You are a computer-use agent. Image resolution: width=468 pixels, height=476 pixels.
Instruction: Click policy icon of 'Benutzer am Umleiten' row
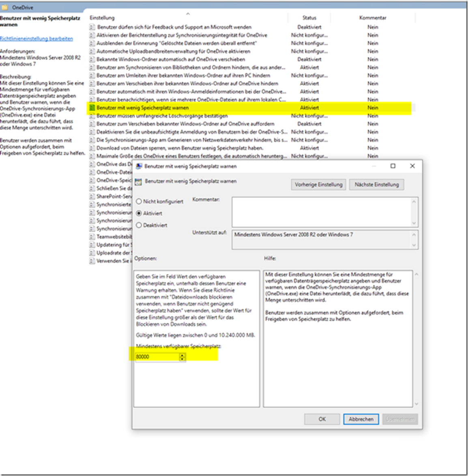pos(92,75)
